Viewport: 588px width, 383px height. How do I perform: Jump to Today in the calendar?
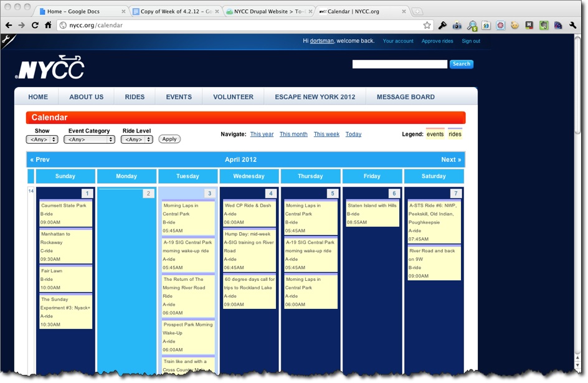click(353, 134)
